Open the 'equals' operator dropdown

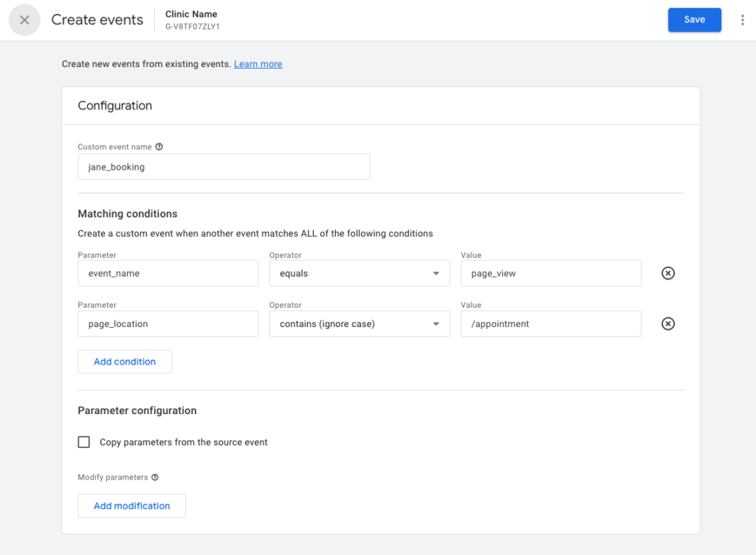[359, 273]
